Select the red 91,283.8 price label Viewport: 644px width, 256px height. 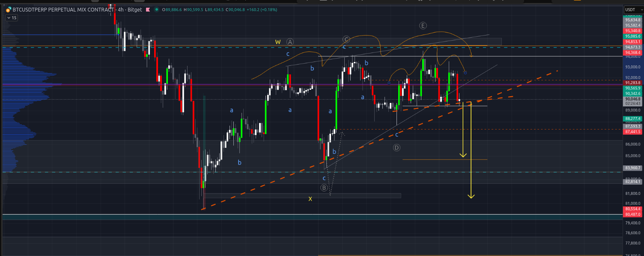pos(632,83)
